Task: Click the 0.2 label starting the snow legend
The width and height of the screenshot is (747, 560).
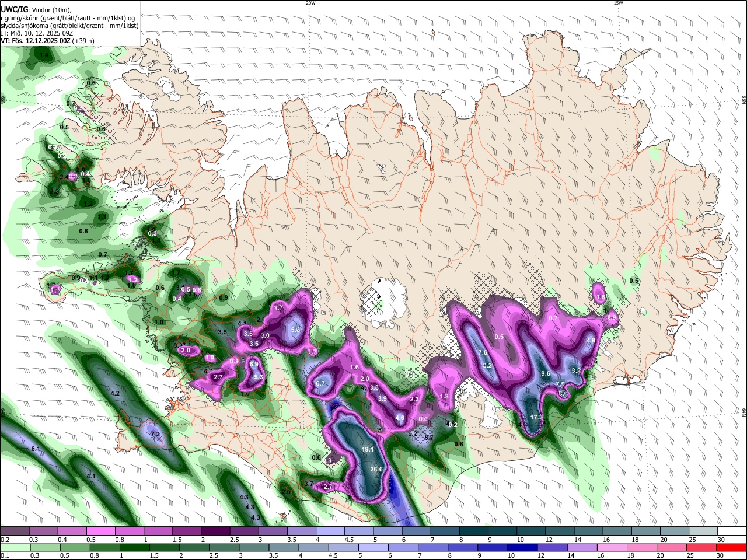Action: (x=5, y=540)
